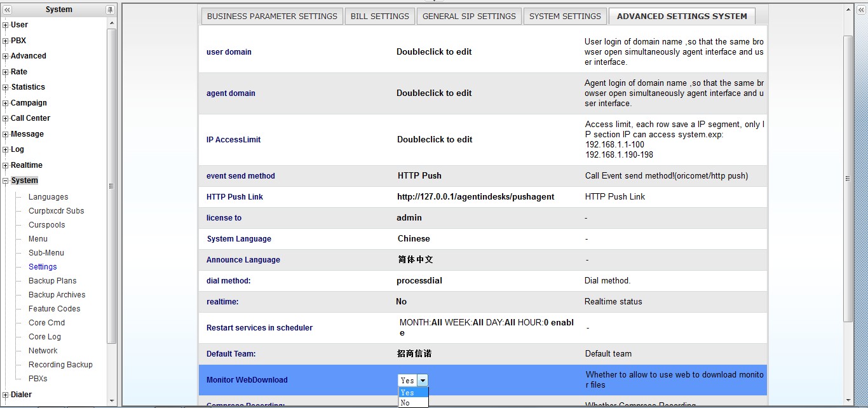This screenshot has height=408, width=868.
Task: Open the Bill Settings tab
Action: [x=380, y=17]
